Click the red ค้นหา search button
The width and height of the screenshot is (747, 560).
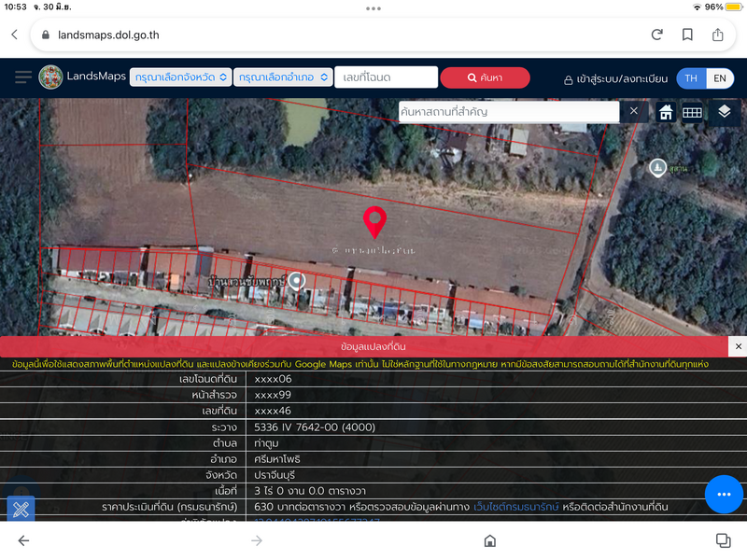pyautogui.click(x=485, y=77)
